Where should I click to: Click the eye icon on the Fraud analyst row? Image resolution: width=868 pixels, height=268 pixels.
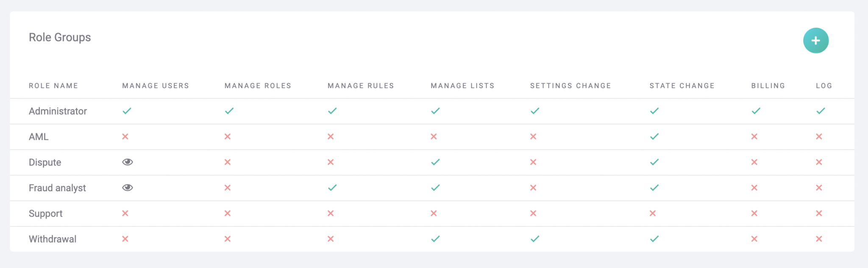(x=127, y=187)
